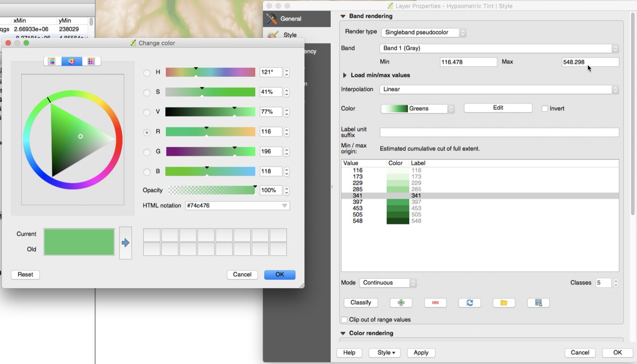Click the Label unit suffix field
This screenshot has width=637, height=364.
pyautogui.click(x=499, y=132)
